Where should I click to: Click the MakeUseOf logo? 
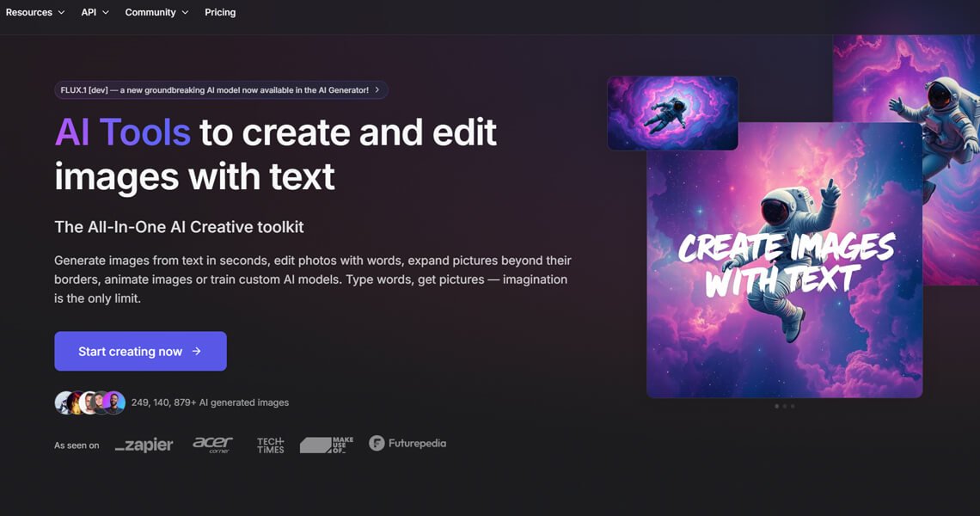click(x=327, y=445)
